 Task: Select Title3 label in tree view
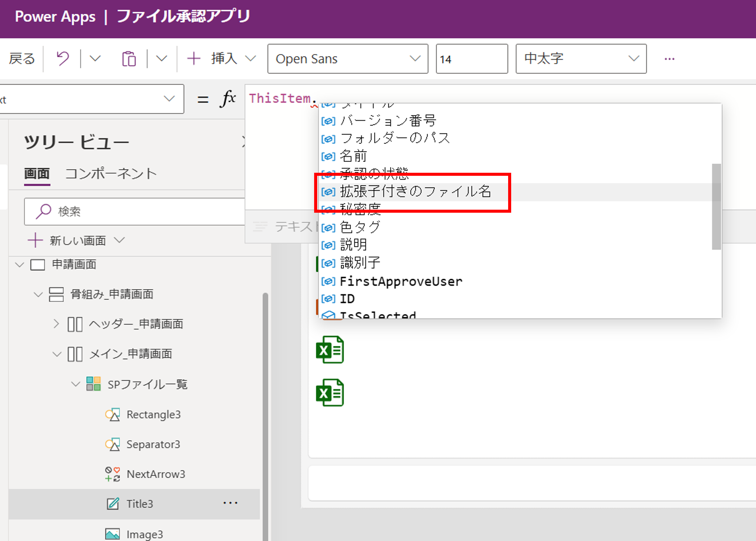140,504
